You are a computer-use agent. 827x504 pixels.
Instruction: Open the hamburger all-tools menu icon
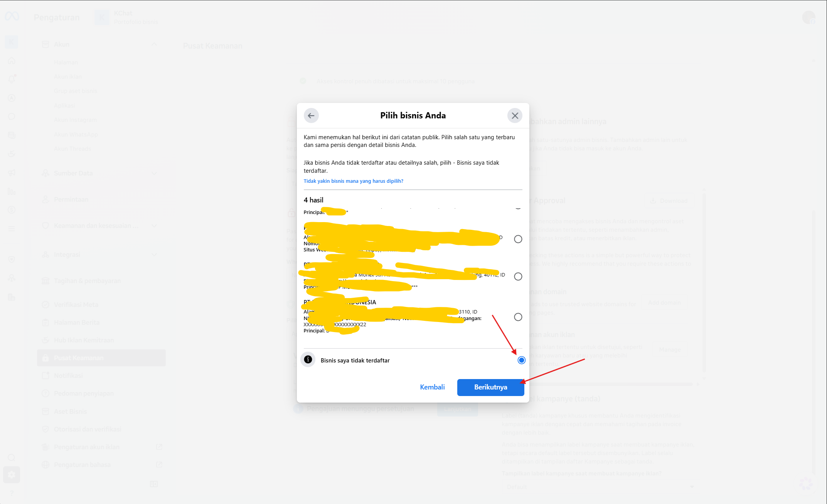coord(12,229)
